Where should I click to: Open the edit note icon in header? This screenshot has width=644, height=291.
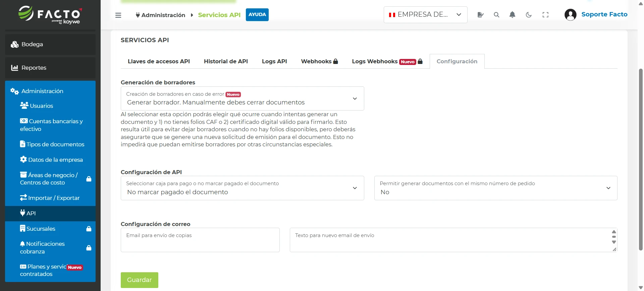480,15
